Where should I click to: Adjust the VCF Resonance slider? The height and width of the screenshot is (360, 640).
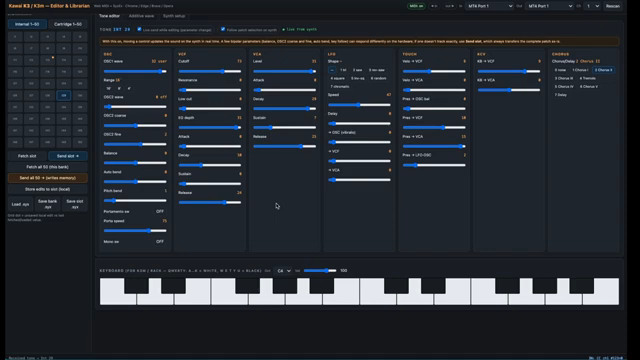210,90
